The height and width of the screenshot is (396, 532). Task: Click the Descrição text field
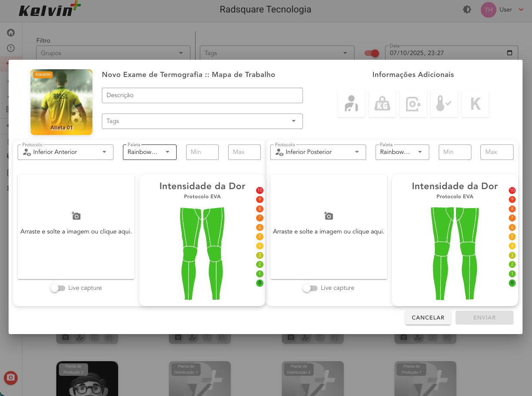click(x=202, y=95)
